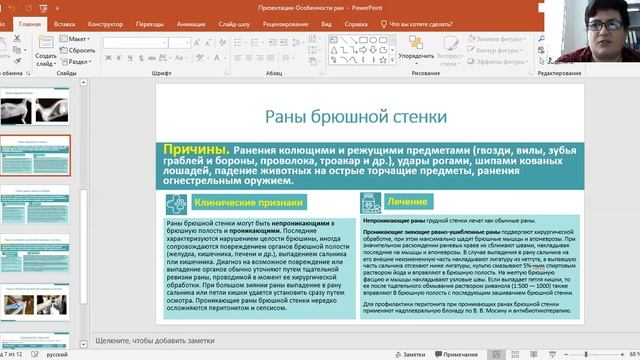Screen dimensions: 640x360
Task: Click the Replace icon in Редактирование
Action: [x=542, y=50]
